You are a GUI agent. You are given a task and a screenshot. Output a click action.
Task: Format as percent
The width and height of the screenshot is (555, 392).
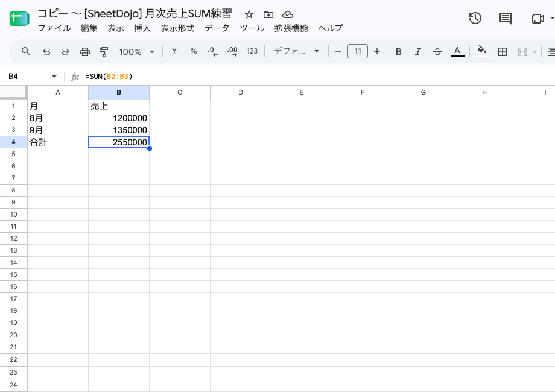pos(193,51)
